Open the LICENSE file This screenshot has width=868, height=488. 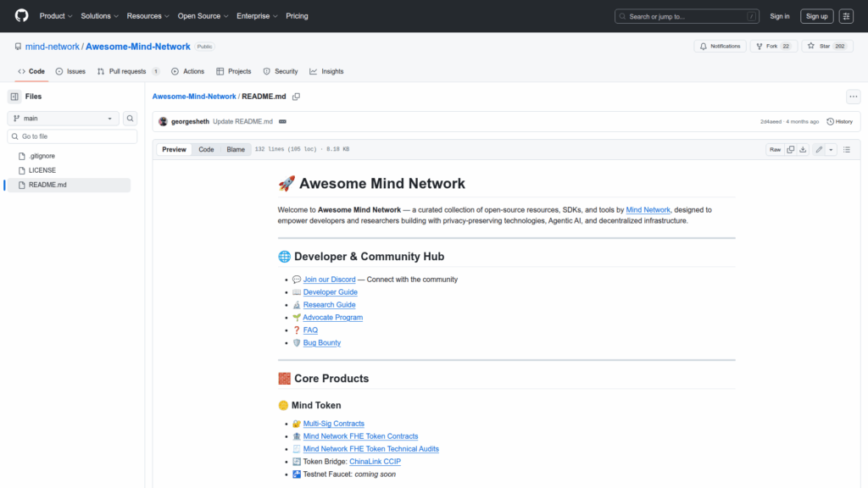coord(42,170)
